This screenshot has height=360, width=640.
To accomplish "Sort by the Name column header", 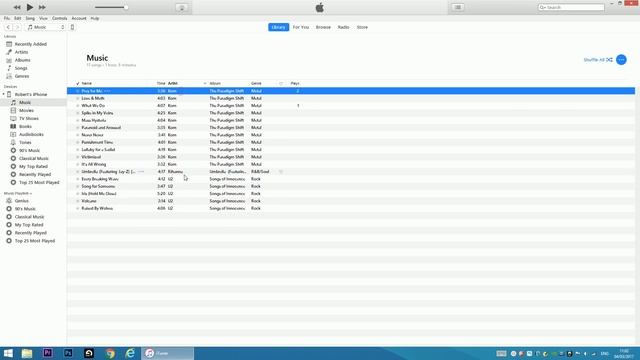I will coord(87,83).
